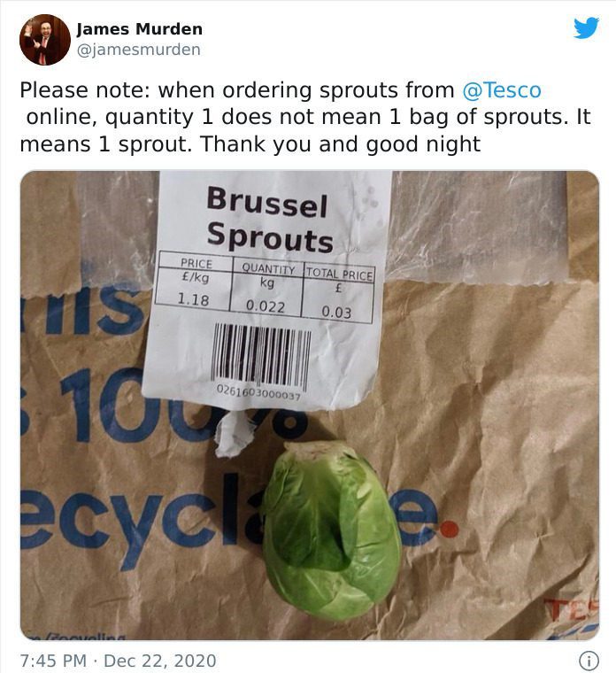Viewport: 616px width, 673px height.
Task: Click the red Tesco text on the bag corner
Action: click(x=571, y=608)
